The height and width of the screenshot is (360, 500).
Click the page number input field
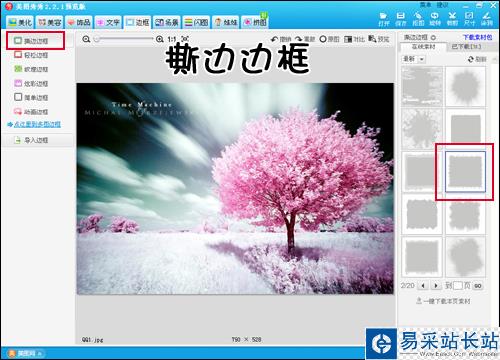pos(458,286)
